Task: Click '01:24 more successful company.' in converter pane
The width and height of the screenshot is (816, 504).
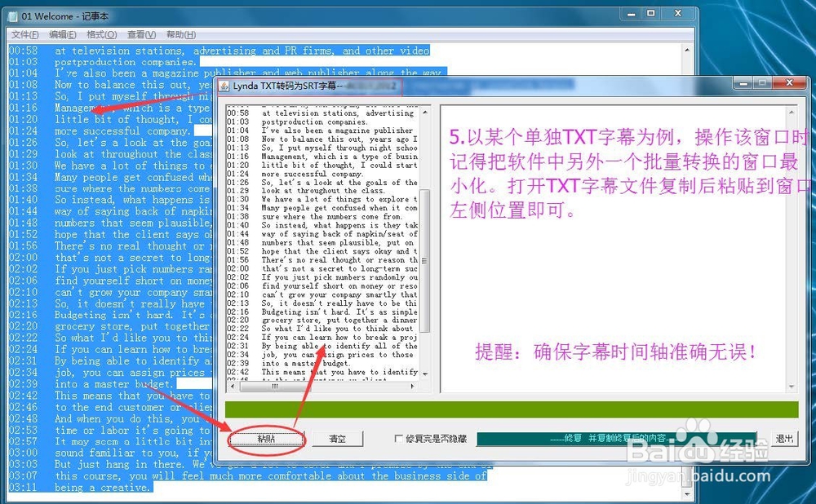Action: 295,174
